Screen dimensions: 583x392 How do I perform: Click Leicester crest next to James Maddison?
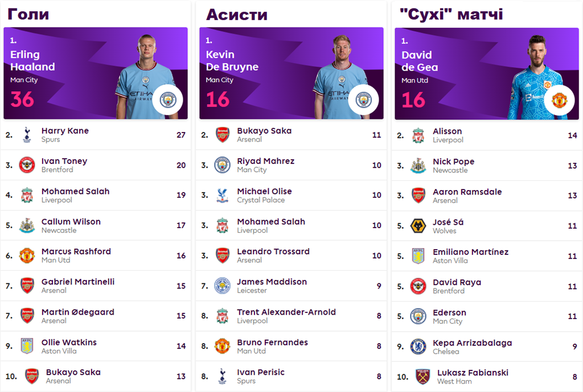222,286
